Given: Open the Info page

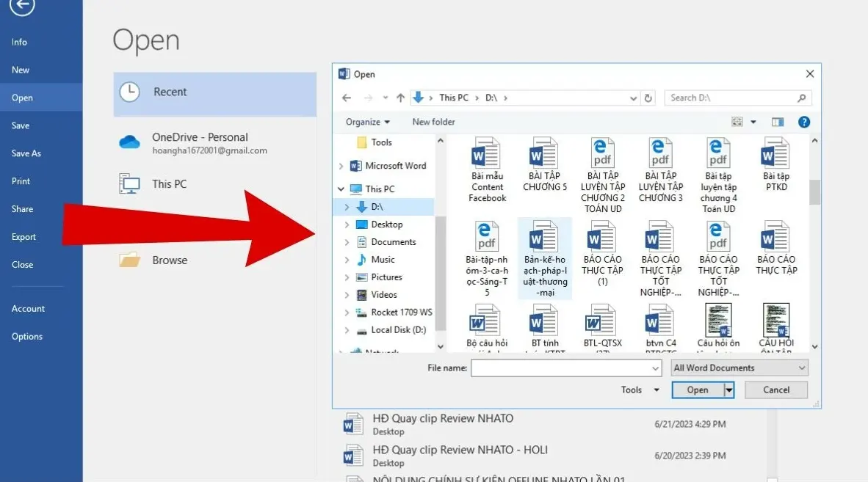Looking at the screenshot, I should click(x=19, y=42).
